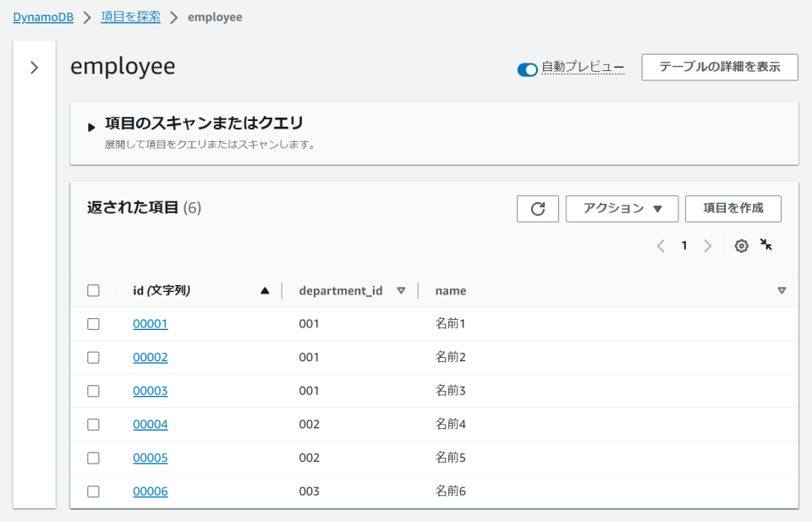Click the 項目を探索 breadcrumb
812x522 pixels.
tap(129, 16)
